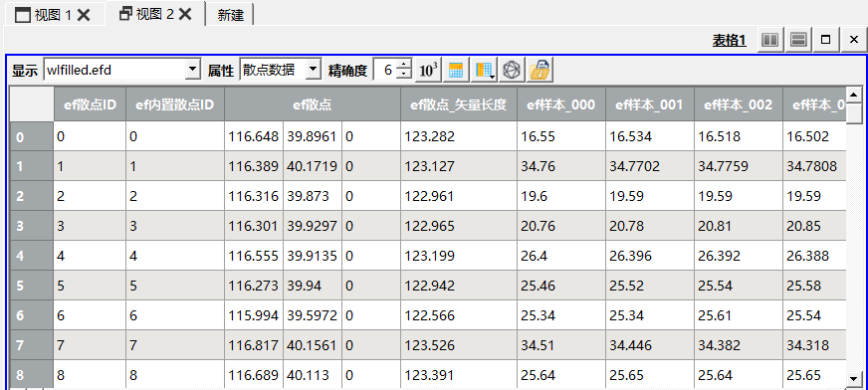
Task: Click the 表格1 title link
Action: pyautogui.click(x=729, y=40)
